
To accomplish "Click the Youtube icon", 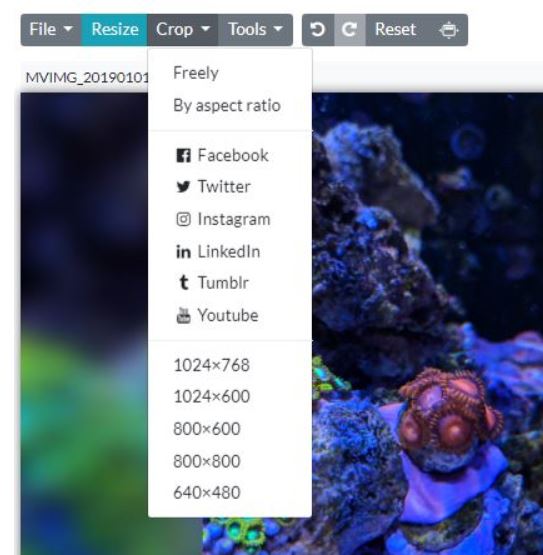I will (183, 315).
